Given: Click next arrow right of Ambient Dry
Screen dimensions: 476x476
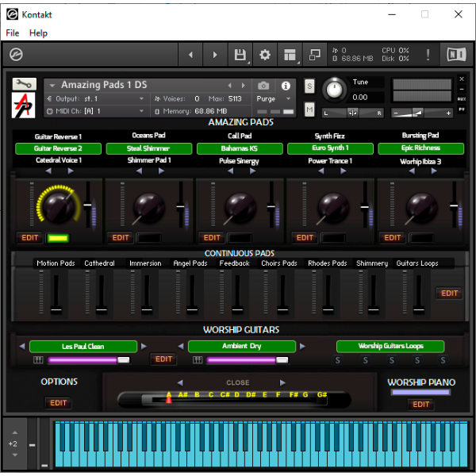Looking at the screenshot, I should point(303,347).
